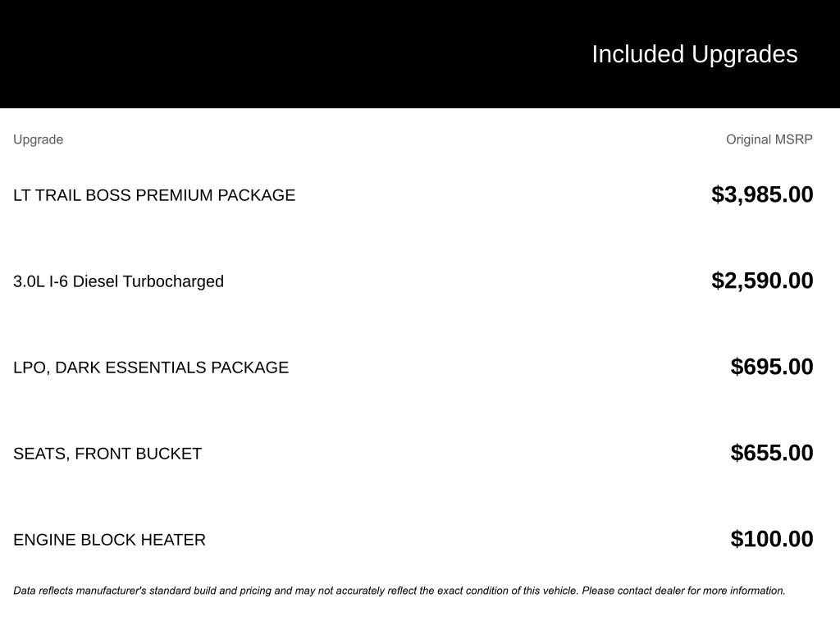The width and height of the screenshot is (840, 630).
Task: Select LT TRAIL BOSS PREMIUM PACKAGE row label
Action: pyautogui.click(x=154, y=195)
